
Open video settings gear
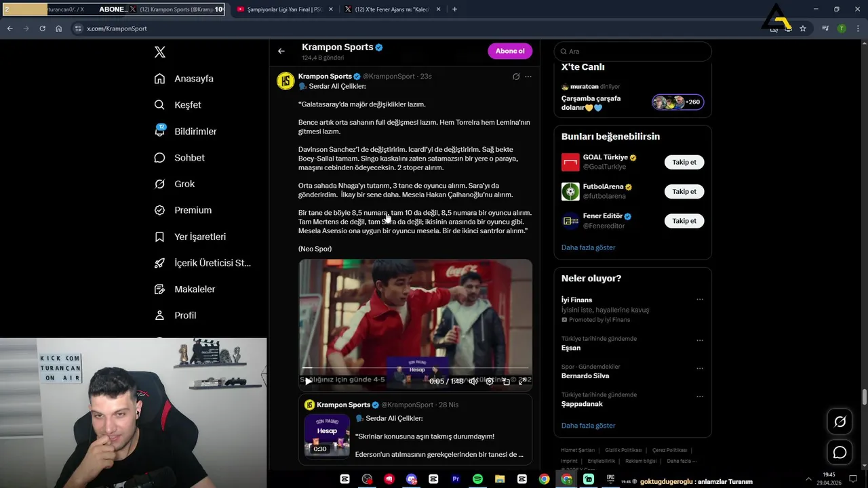pos(490,381)
